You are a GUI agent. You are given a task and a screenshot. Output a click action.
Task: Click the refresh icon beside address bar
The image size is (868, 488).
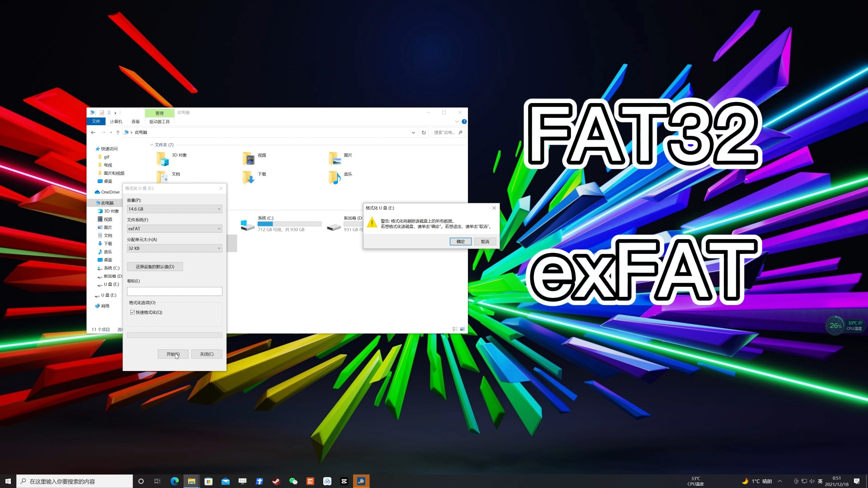coord(424,132)
